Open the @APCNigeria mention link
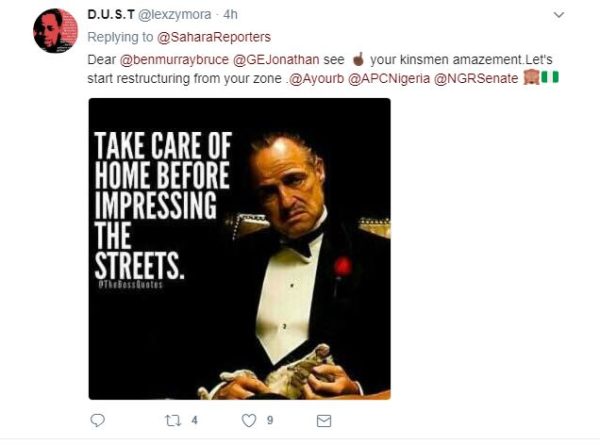 (x=389, y=78)
